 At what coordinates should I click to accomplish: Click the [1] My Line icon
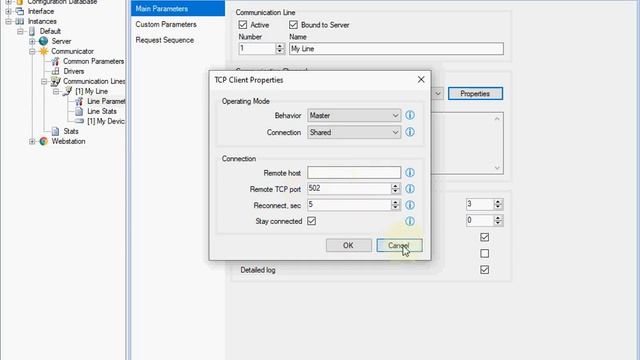pyautogui.click(x=68, y=91)
